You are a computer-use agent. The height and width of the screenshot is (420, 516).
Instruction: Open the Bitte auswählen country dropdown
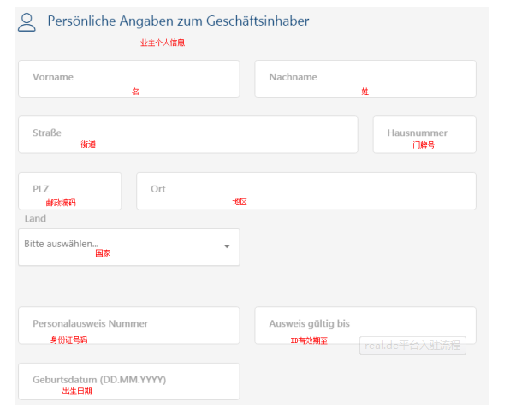[x=129, y=247]
